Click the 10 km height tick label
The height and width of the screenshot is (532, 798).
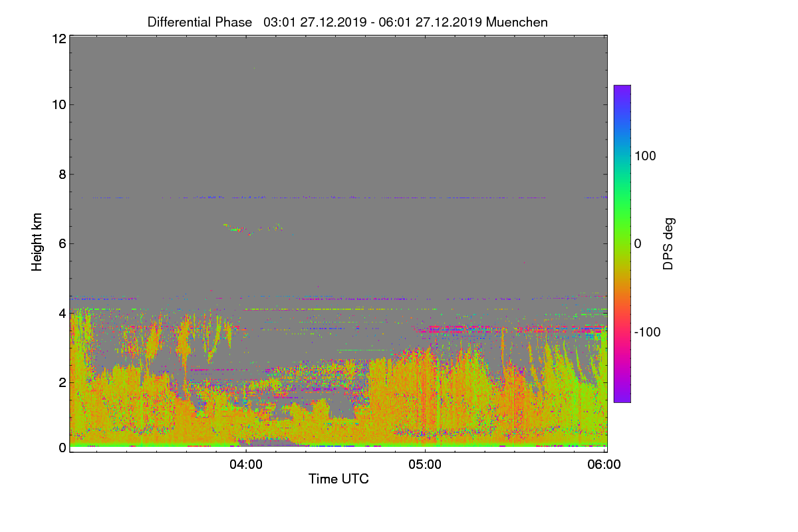tap(59, 104)
